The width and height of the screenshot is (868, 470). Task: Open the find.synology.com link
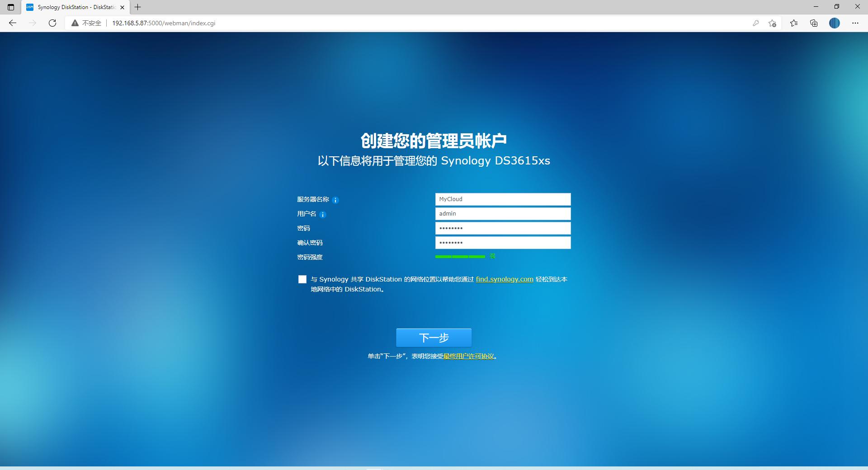coord(504,279)
